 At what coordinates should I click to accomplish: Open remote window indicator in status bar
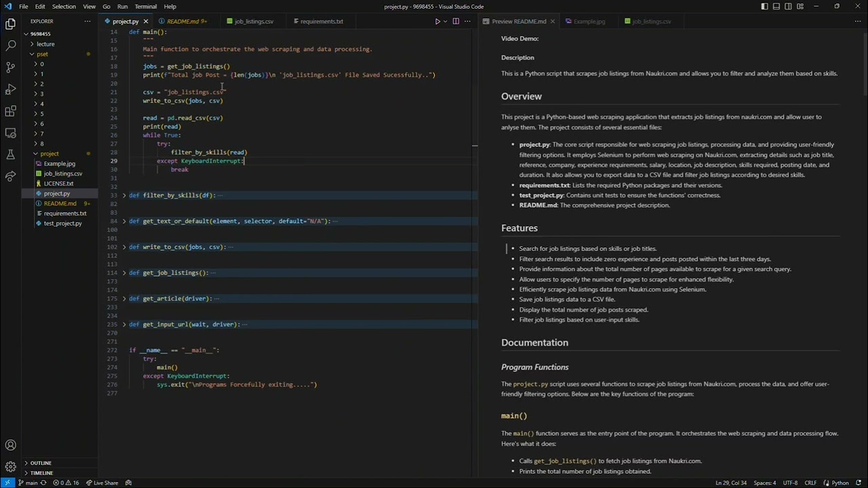pos(7,483)
